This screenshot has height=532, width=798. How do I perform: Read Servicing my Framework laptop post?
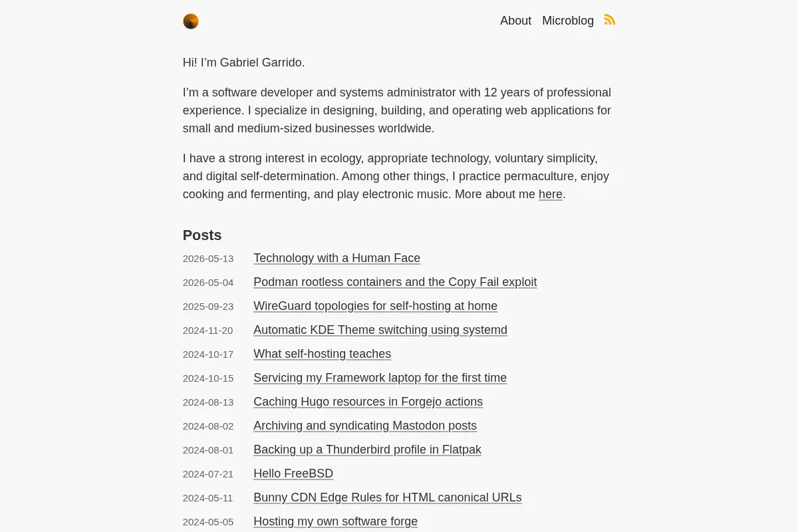pos(380,378)
